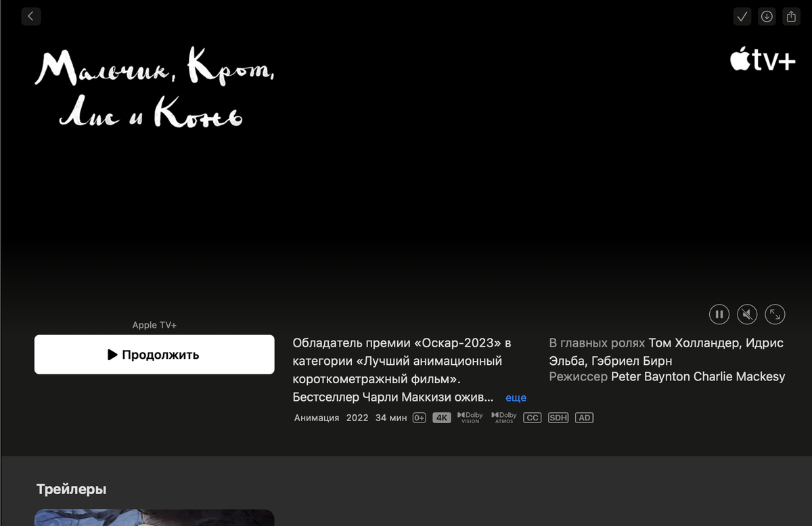Expand the preview to full screen

pos(775,314)
